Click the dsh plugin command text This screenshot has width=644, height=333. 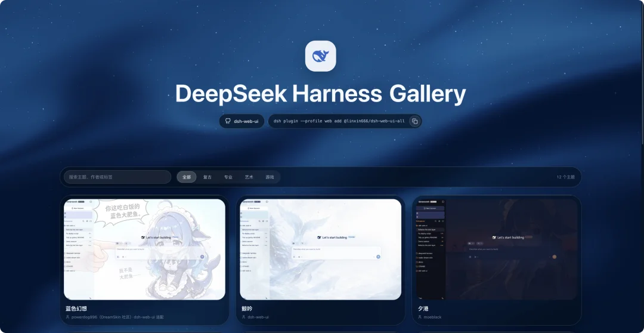point(339,121)
